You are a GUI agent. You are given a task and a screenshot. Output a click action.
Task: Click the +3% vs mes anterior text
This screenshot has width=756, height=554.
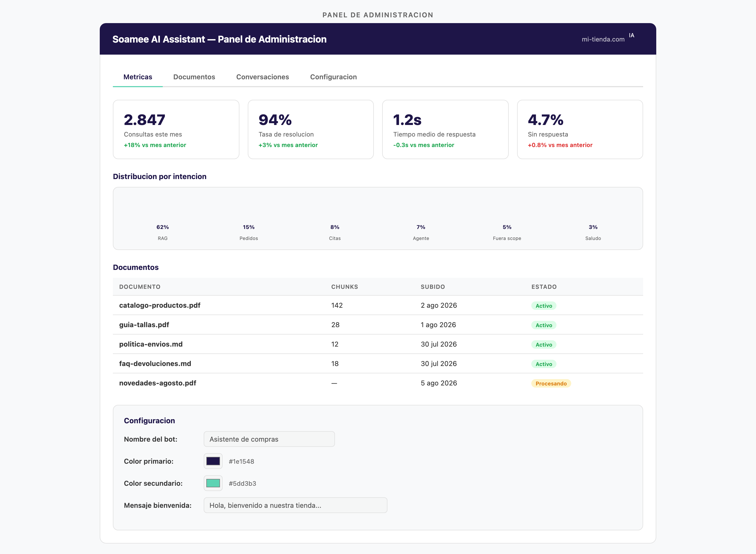tap(288, 145)
